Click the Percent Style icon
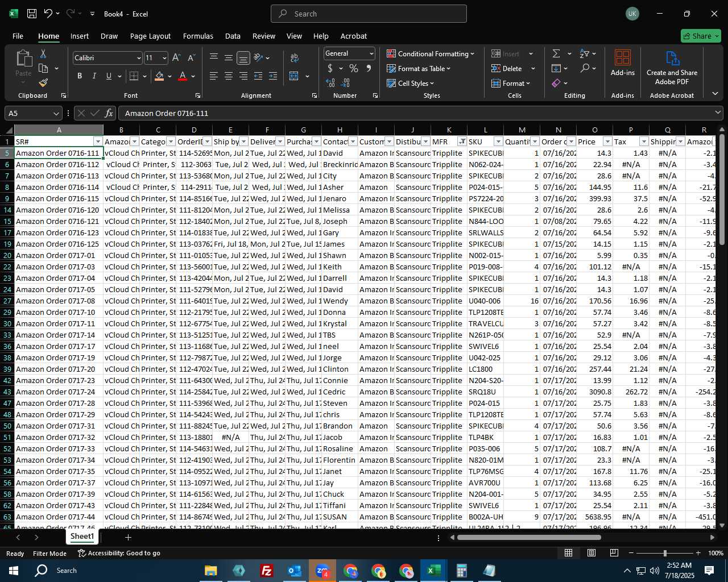The width and height of the screenshot is (728, 582). [x=354, y=68]
